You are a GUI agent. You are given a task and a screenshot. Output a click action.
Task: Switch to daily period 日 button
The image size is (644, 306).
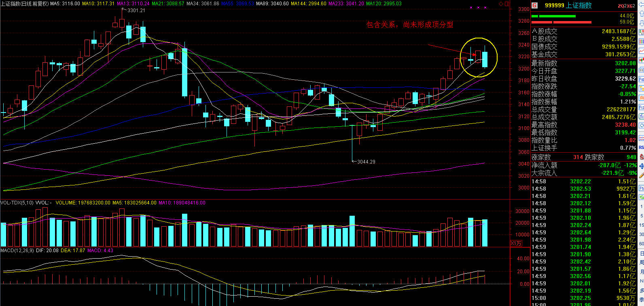(642, 253)
